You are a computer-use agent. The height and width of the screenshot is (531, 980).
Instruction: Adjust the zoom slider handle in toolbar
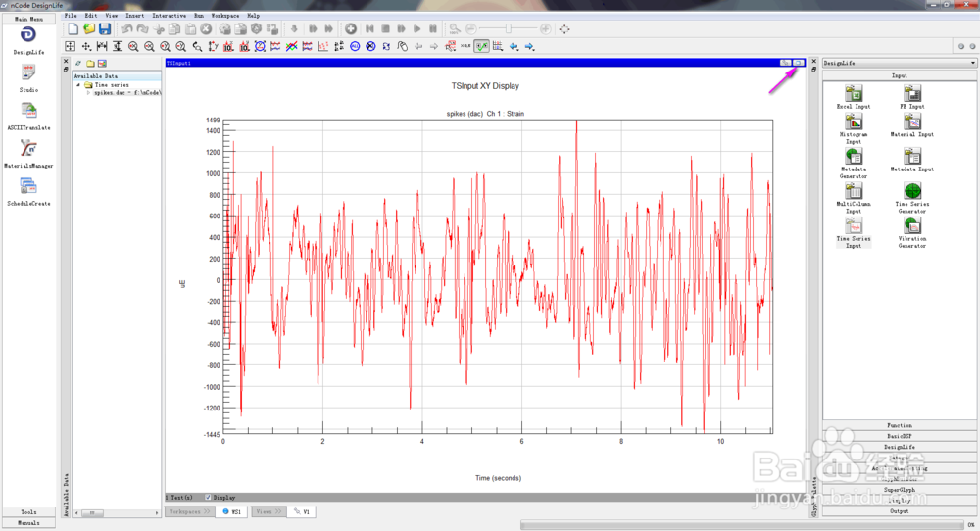[x=509, y=28]
